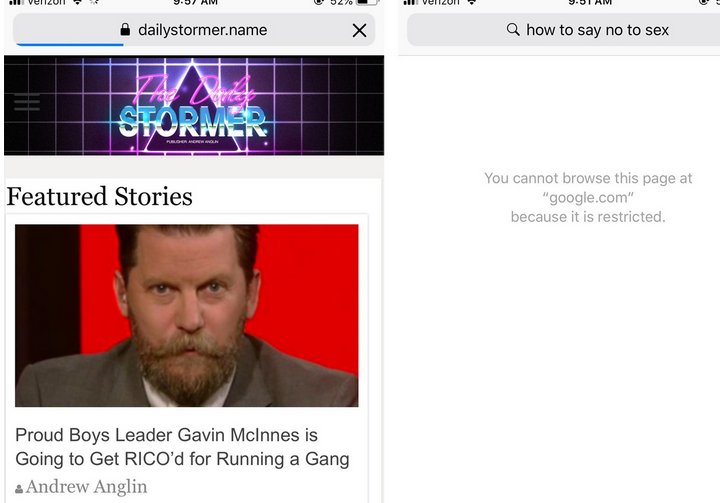720x503 pixels.
Task: Stop loading with the X in address bar
Action: tap(360, 30)
